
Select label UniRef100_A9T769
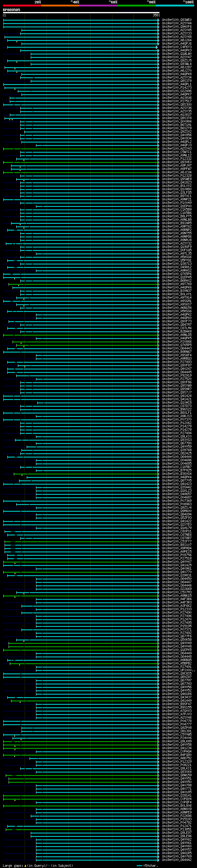177,284
